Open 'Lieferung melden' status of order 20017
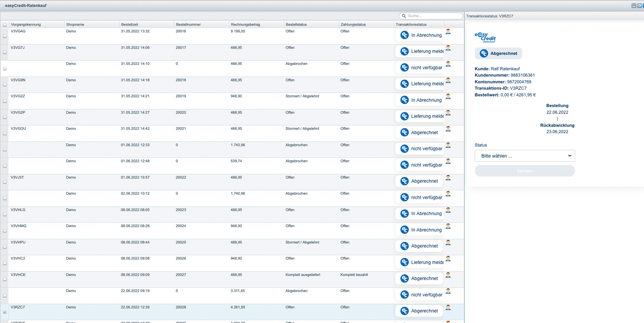This screenshot has height=323, width=644. click(x=419, y=51)
